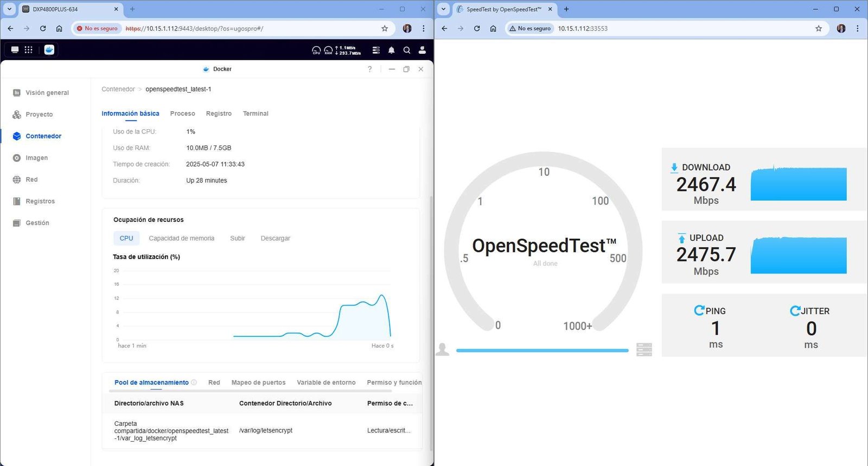Show the Subir resource chart

click(x=238, y=238)
